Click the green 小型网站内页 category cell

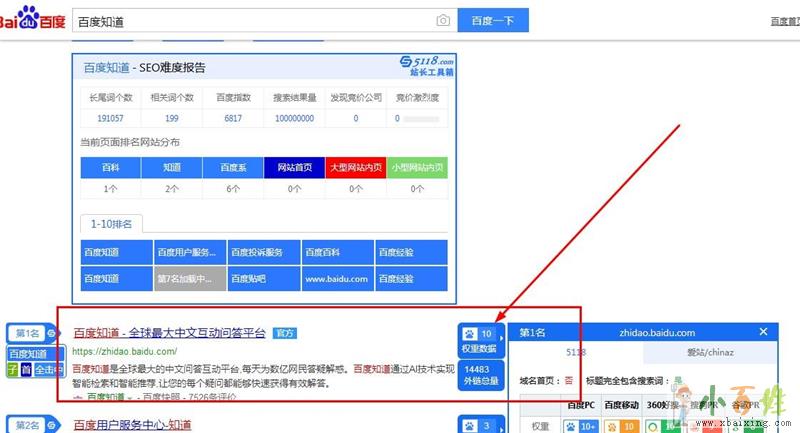click(418, 168)
